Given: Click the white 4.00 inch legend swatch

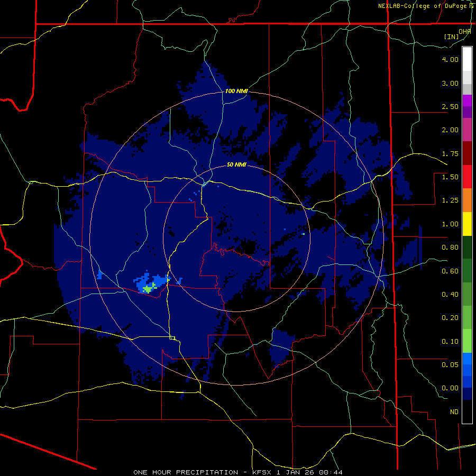Looking at the screenshot, I should [467, 59].
